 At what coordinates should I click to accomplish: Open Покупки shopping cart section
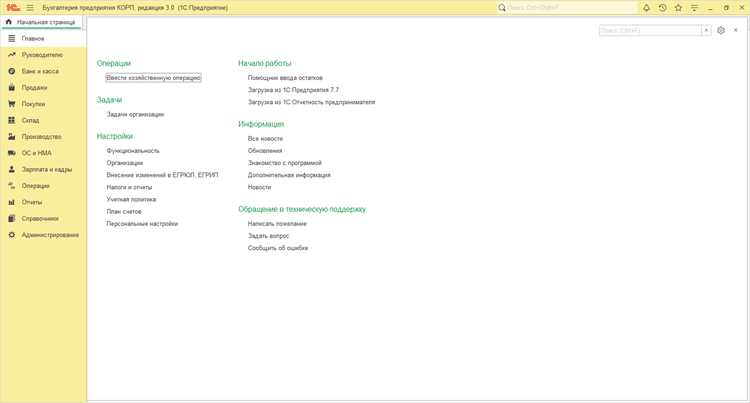(33, 104)
